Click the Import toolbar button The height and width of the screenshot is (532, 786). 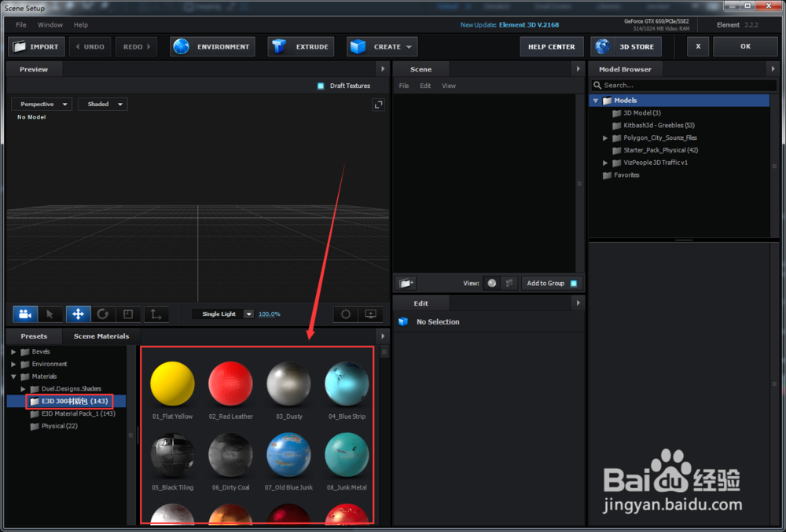[x=36, y=46]
